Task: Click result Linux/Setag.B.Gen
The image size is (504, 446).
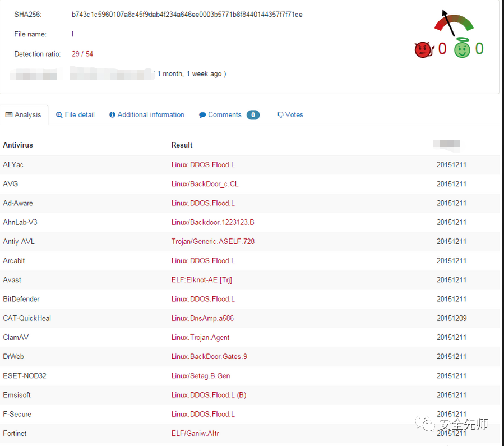Action: [x=201, y=376]
